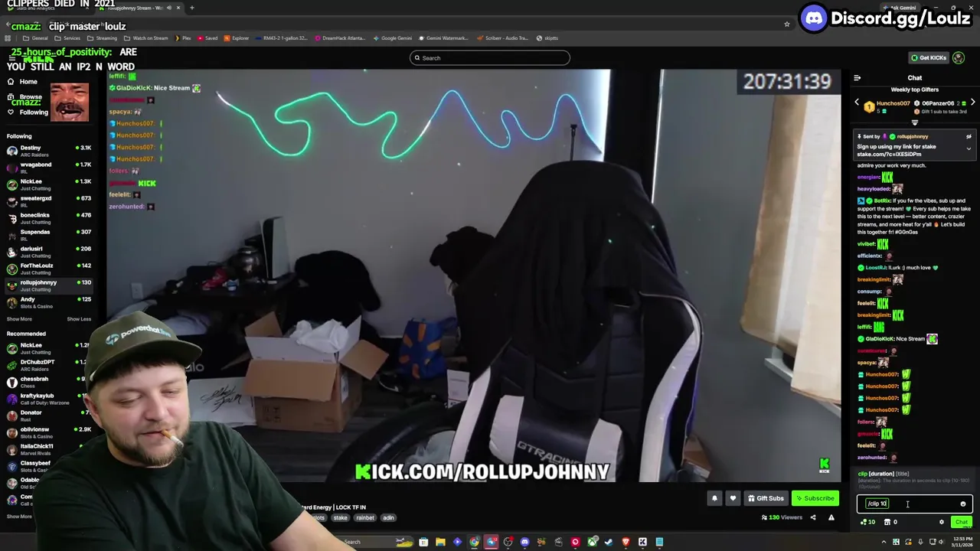Go to Home in sidebar

point(23,81)
